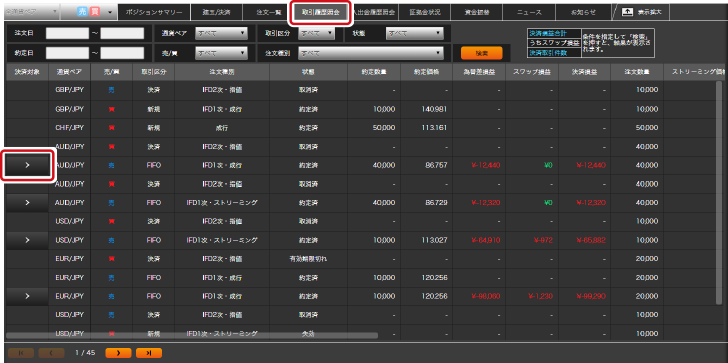
Task: Click the 失効 status cell
Action: [x=308, y=333]
